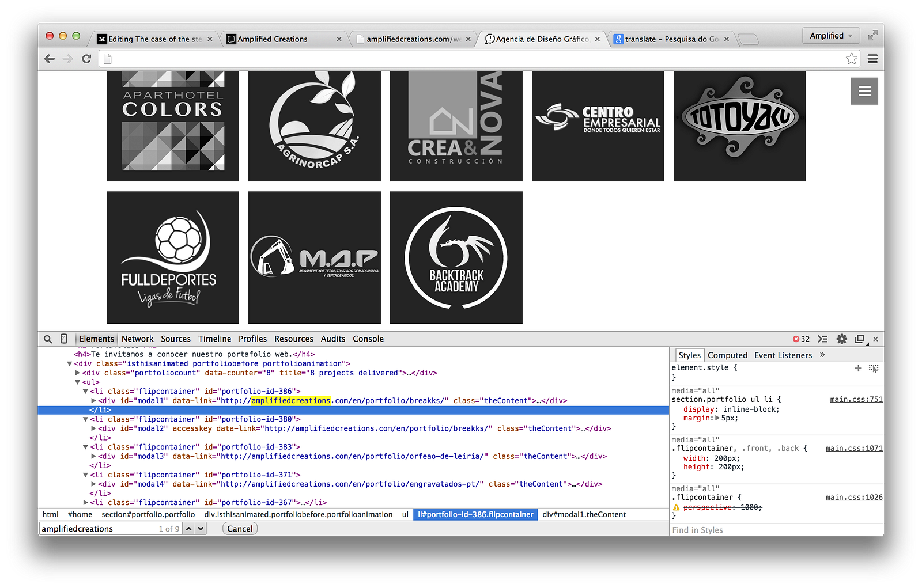Open the Timeline panel in DevTools
The width and height of the screenshot is (922, 588).
215,339
